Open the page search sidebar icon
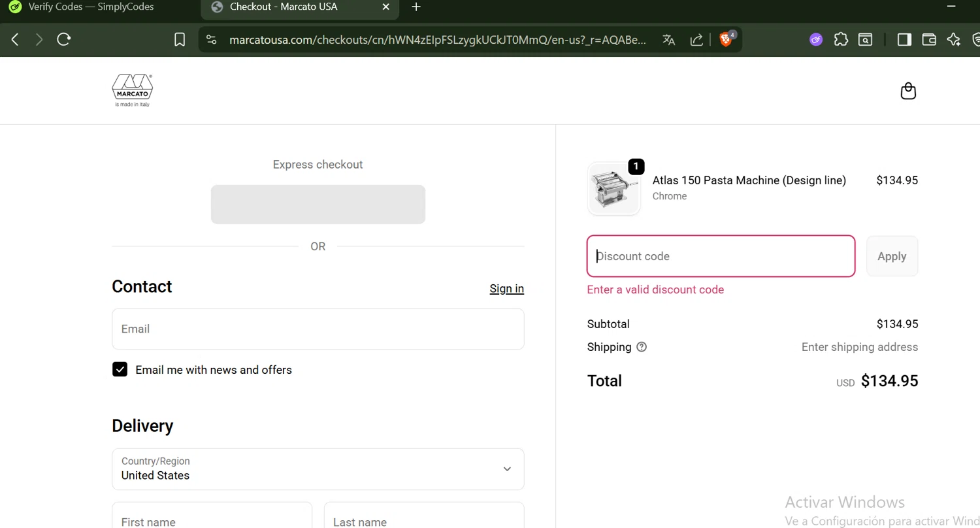The image size is (980, 528). coord(866,40)
